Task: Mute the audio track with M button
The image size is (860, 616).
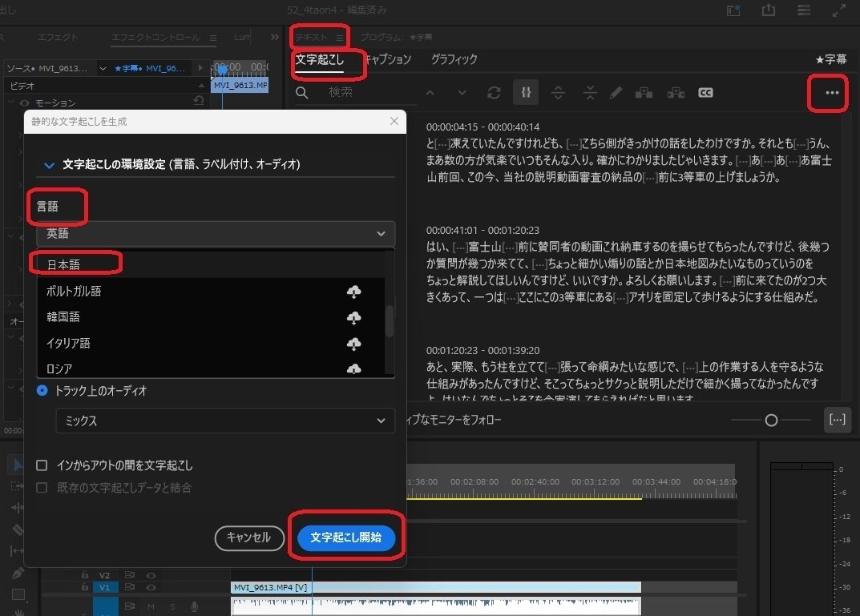Action: coord(151,606)
